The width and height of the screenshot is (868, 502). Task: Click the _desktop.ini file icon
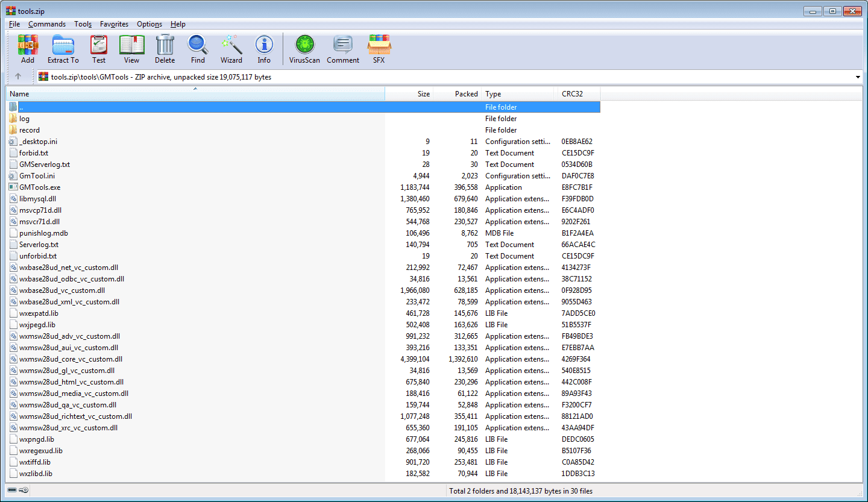click(x=13, y=142)
